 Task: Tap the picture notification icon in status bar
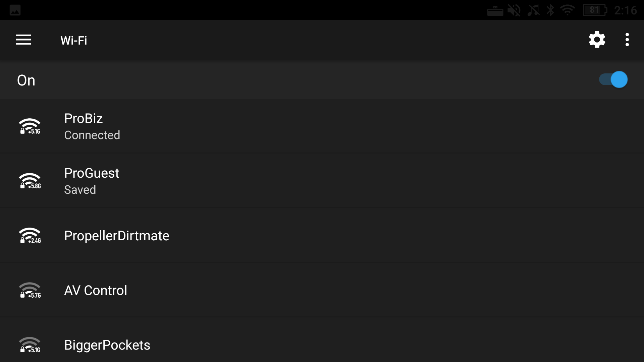point(15,10)
